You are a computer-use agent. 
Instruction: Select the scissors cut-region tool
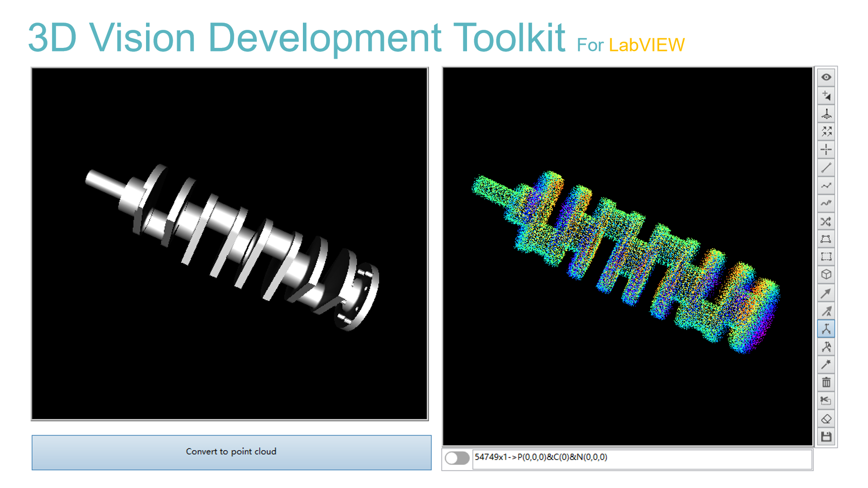pyautogui.click(x=826, y=400)
